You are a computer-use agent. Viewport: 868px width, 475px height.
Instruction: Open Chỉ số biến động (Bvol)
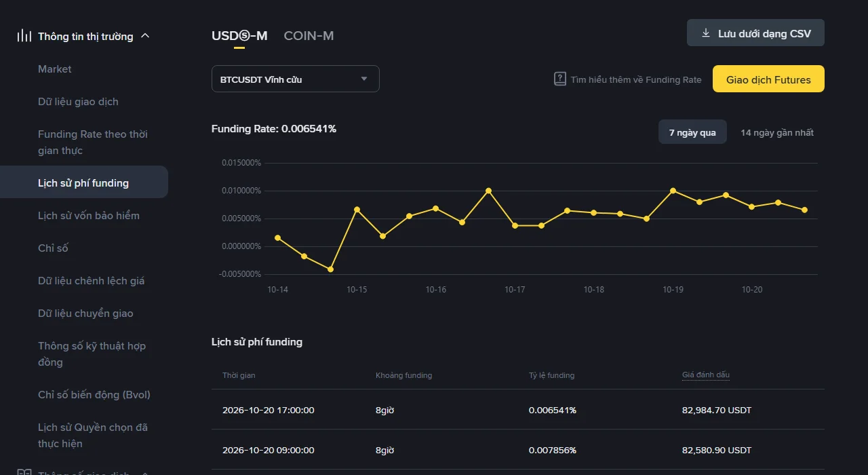pyautogui.click(x=94, y=394)
